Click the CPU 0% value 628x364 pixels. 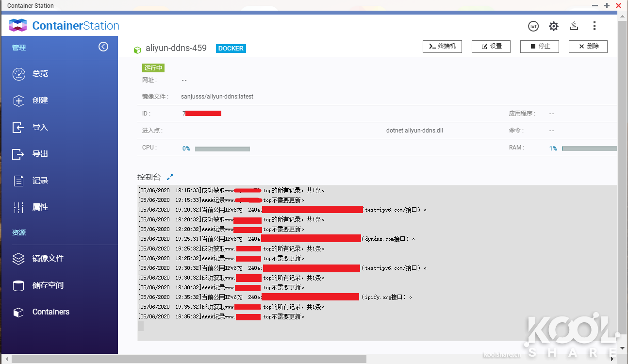[186, 149]
